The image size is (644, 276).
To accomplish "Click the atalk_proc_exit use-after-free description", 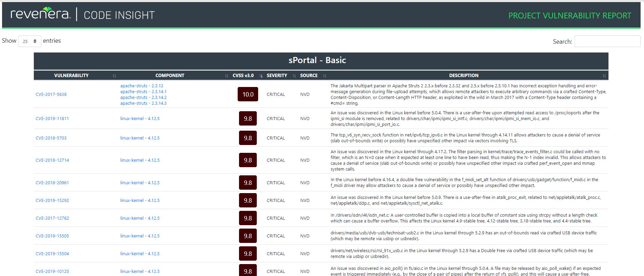I will pos(466,200).
